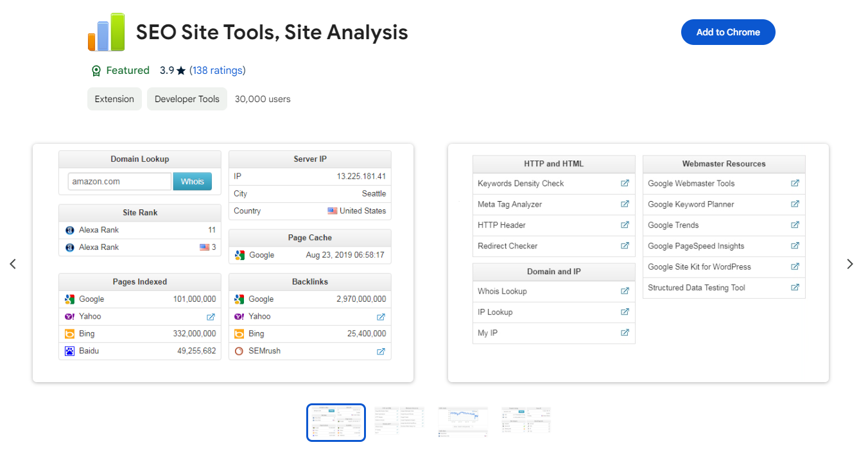Click the Bing icon in Backlinks

pyautogui.click(x=239, y=334)
